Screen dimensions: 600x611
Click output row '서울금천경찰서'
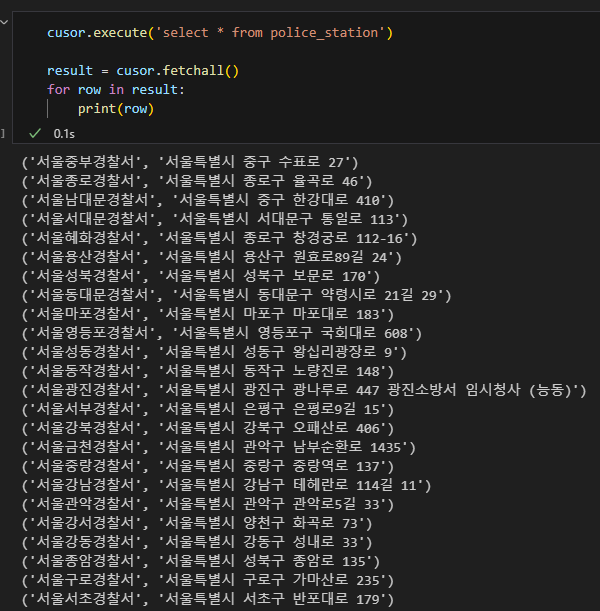pyautogui.click(x=219, y=447)
